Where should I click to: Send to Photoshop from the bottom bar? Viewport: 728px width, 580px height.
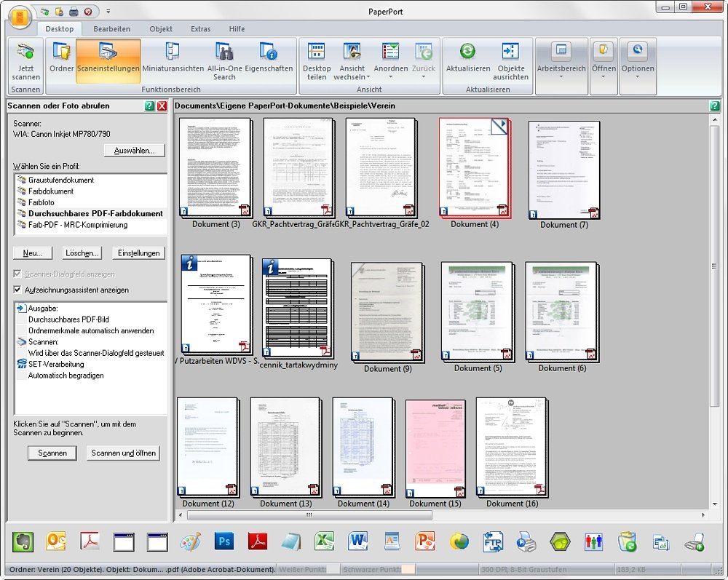[224, 541]
